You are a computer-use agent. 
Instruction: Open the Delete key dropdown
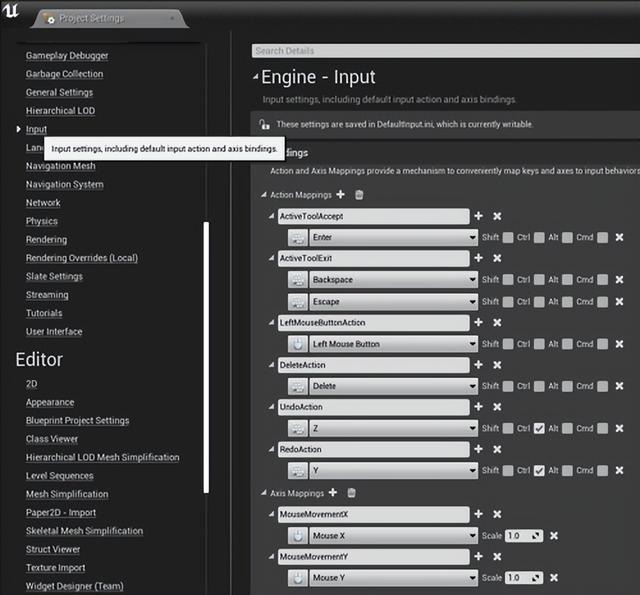pos(393,386)
